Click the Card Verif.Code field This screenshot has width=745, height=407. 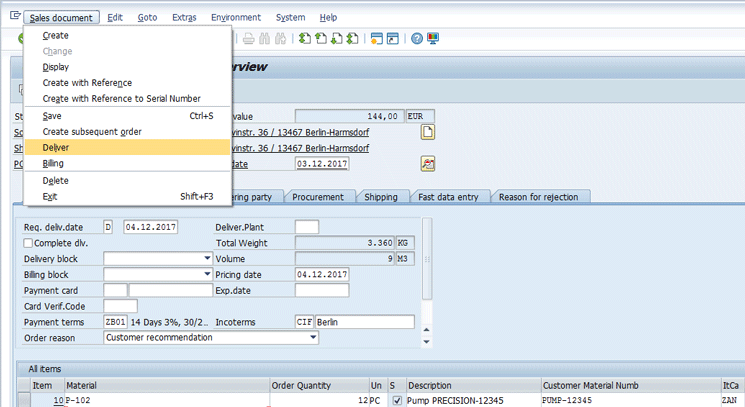[x=120, y=306]
